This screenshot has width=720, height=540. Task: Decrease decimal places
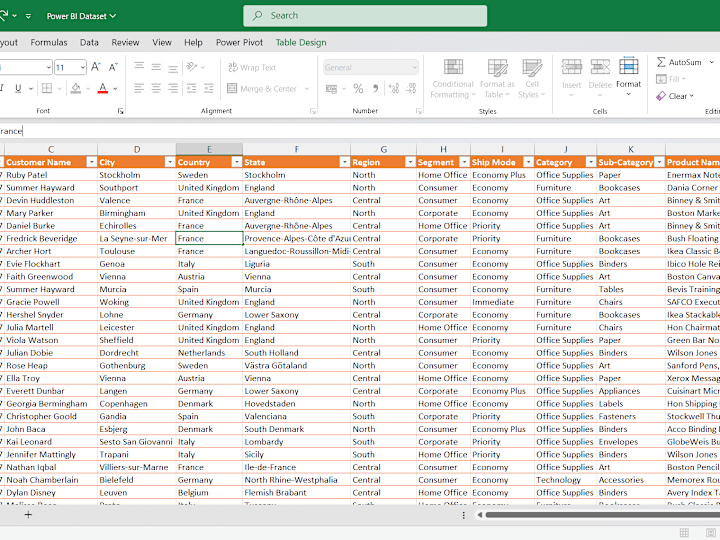click(x=411, y=89)
